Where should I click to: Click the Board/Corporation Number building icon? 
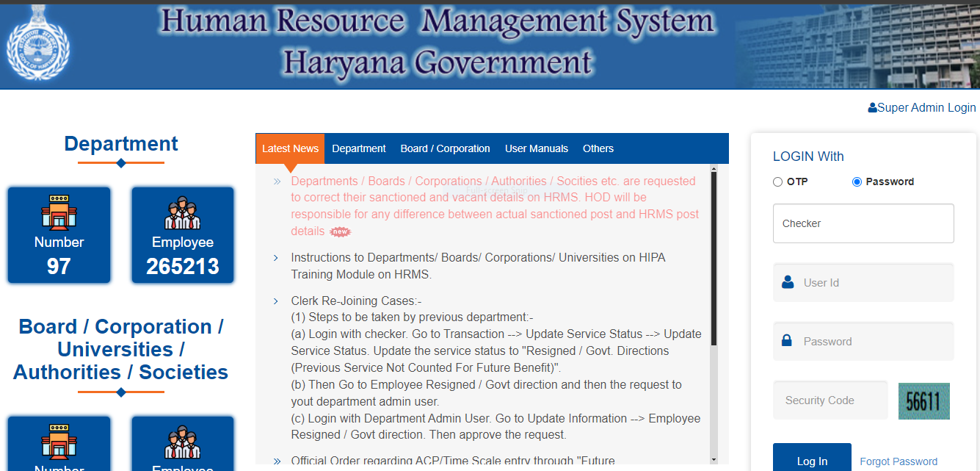point(59,441)
